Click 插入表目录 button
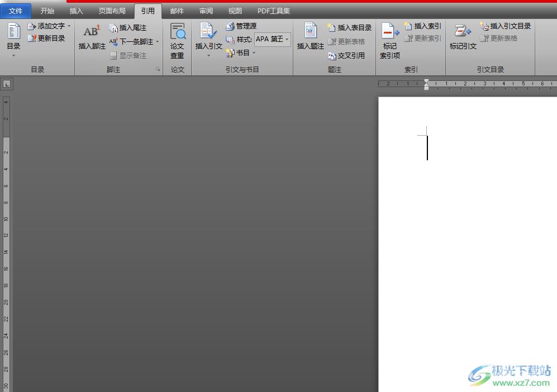The height and width of the screenshot is (392, 557). [x=350, y=28]
